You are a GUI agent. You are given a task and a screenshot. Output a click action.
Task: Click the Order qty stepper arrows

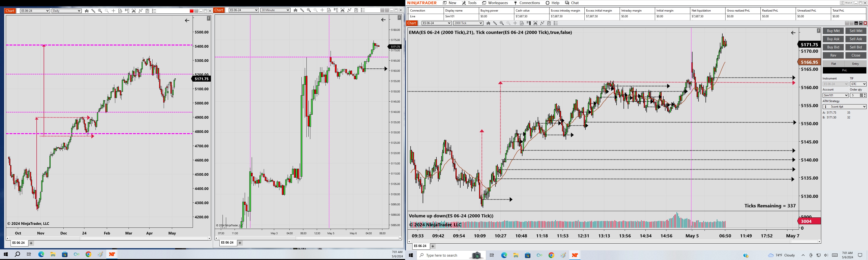coord(865,96)
